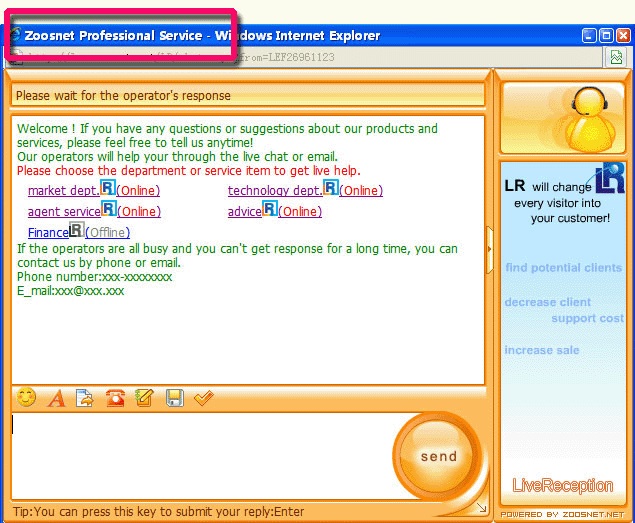Screen dimensions: 635x523
Task: Click the LR logo in the side banner
Action: click(x=610, y=178)
